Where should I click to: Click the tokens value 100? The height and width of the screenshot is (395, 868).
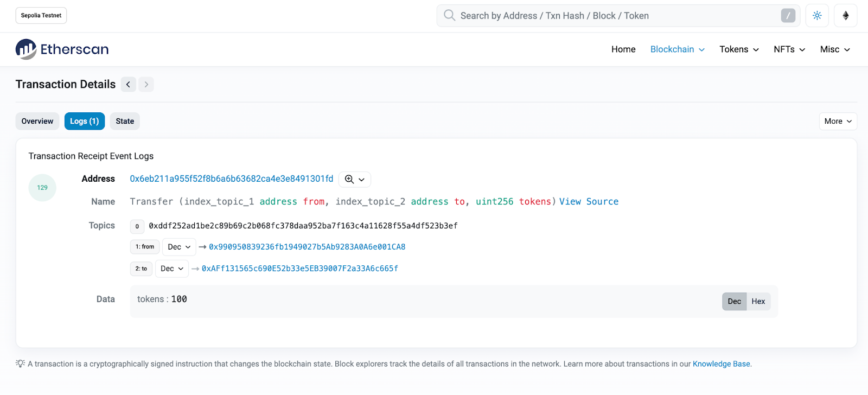pos(179,299)
